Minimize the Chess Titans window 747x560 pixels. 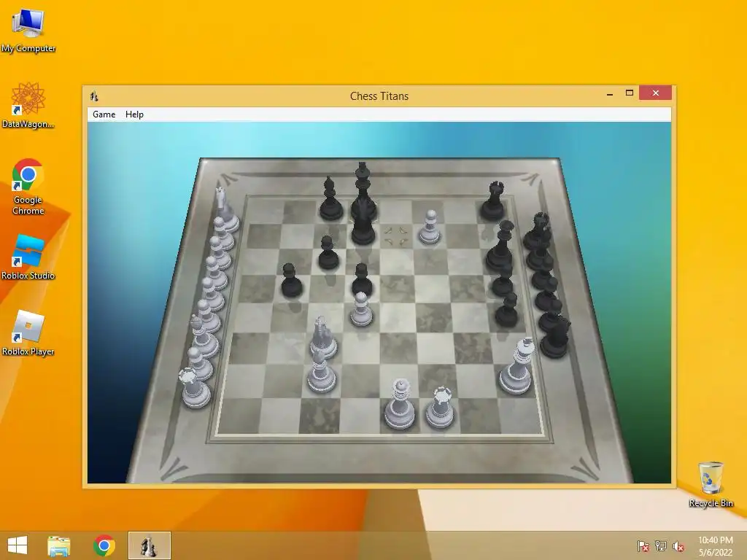click(x=610, y=93)
